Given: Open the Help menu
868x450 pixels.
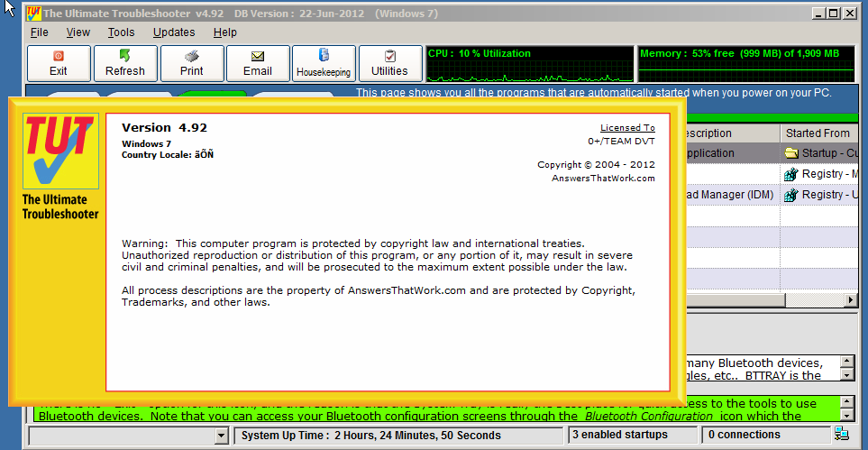Looking at the screenshot, I should [x=224, y=32].
